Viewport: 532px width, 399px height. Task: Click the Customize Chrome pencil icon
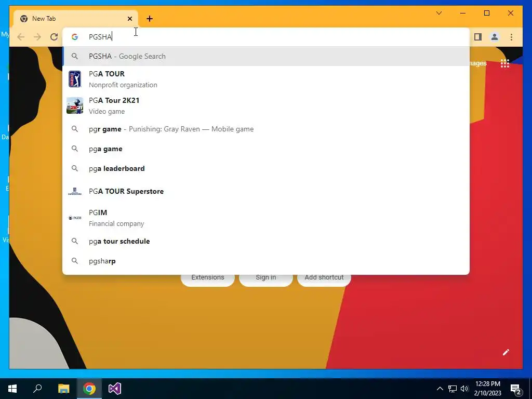(506, 352)
